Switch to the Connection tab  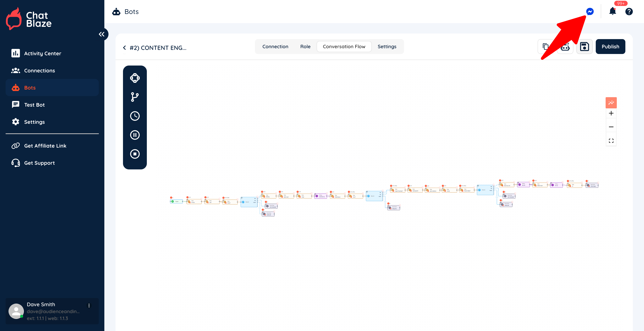coord(275,47)
